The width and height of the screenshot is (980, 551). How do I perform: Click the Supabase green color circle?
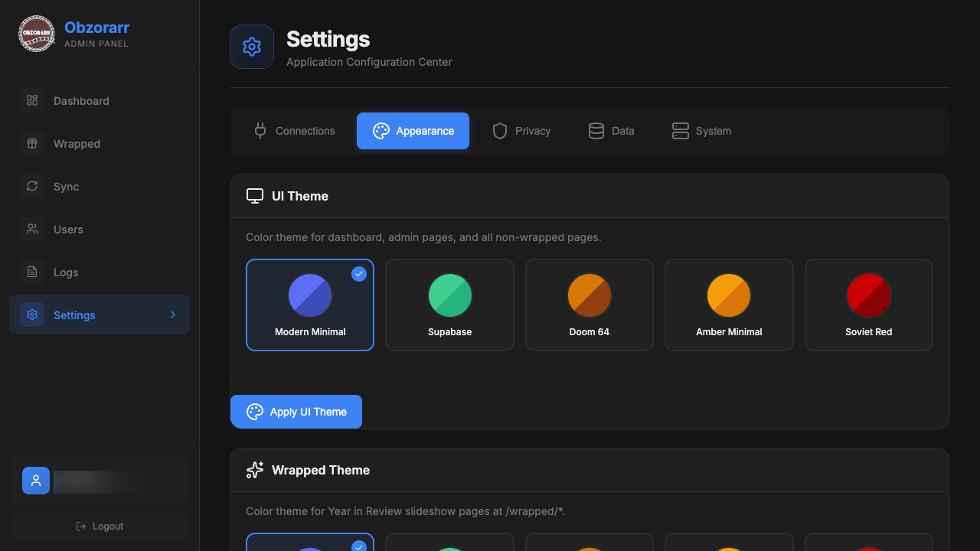449,295
